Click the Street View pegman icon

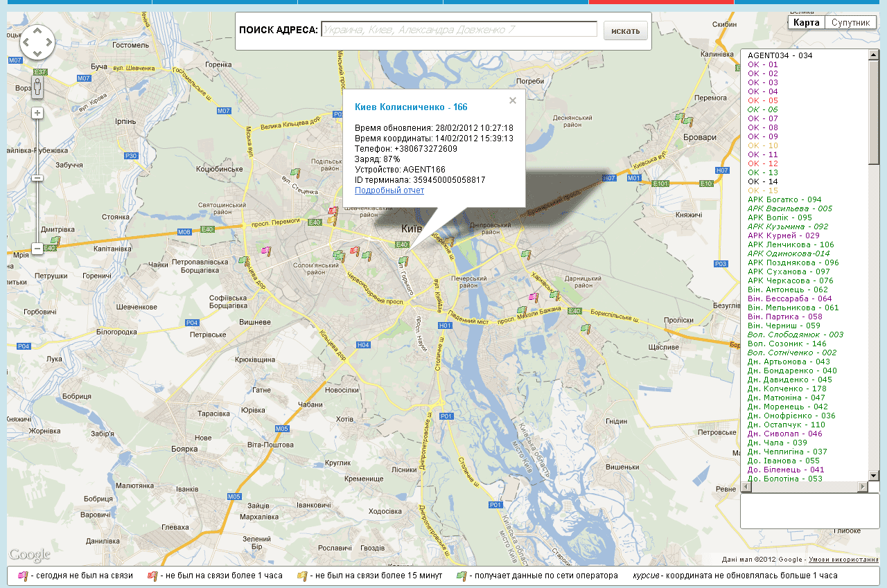[x=37, y=88]
